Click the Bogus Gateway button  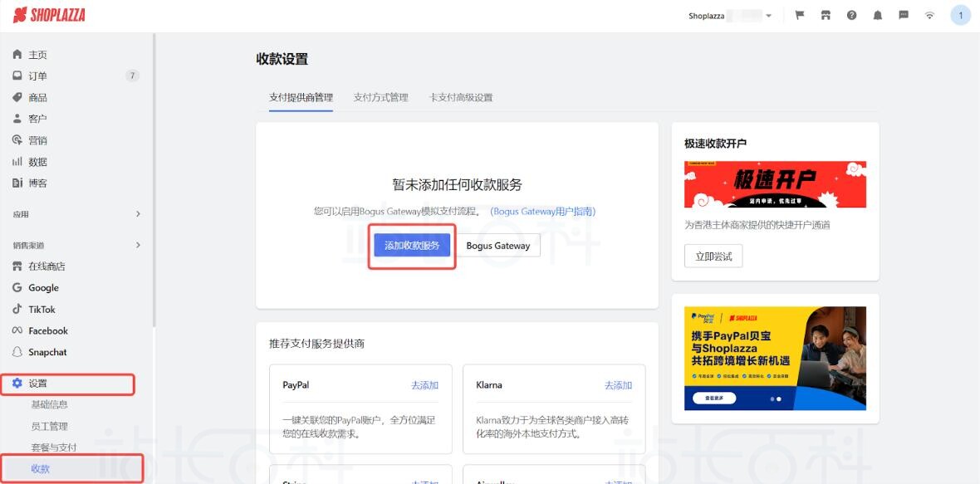[x=498, y=246]
